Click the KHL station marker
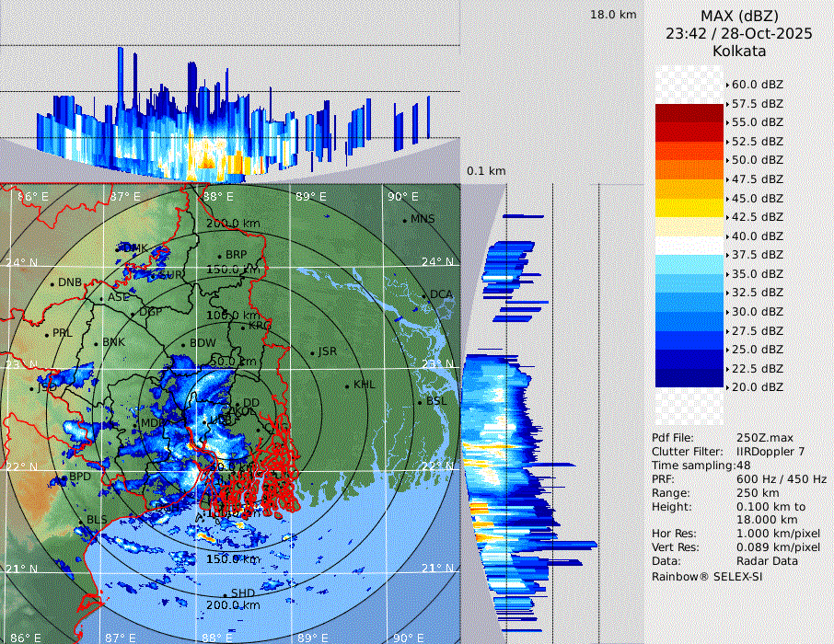 click(347, 385)
